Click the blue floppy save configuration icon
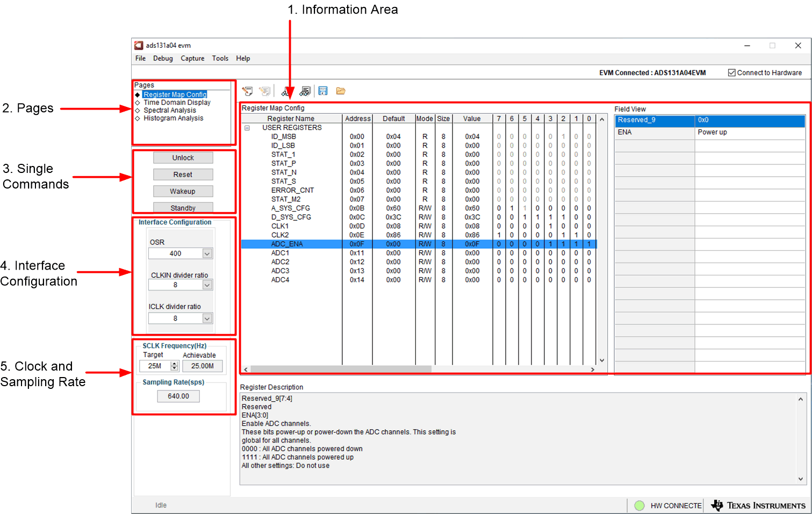The height and width of the screenshot is (514, 812). pos(323,91)
